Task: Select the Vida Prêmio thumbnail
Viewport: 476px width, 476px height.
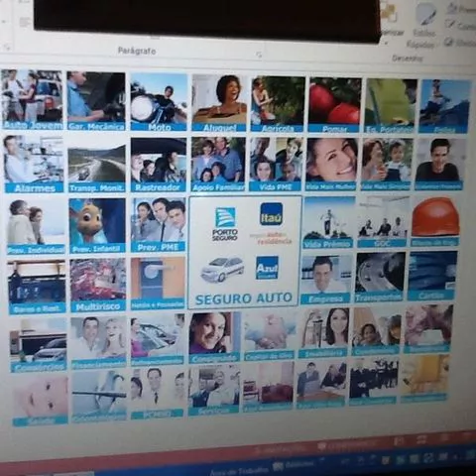Action: [x=328, y=222]
